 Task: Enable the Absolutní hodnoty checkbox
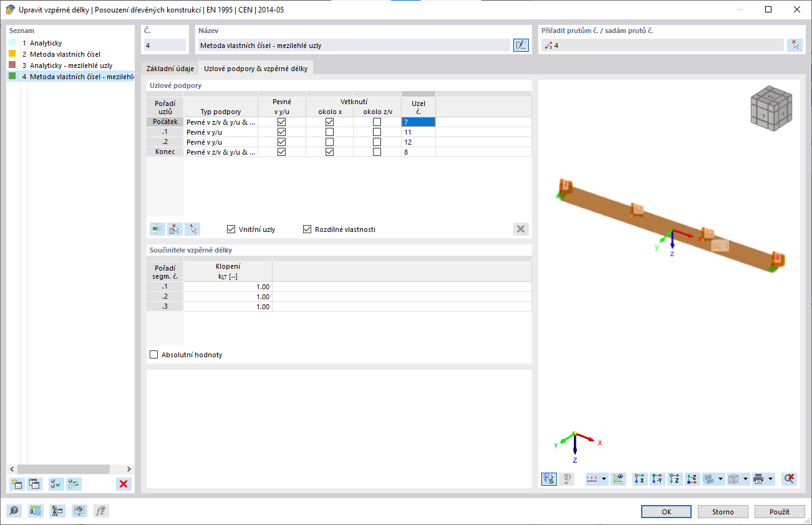click(154, 355)
